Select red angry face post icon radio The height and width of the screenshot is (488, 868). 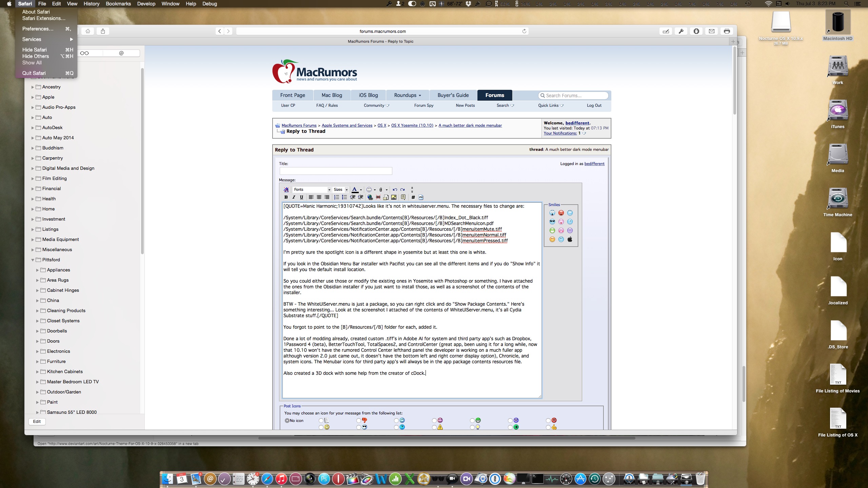(548, 421)
